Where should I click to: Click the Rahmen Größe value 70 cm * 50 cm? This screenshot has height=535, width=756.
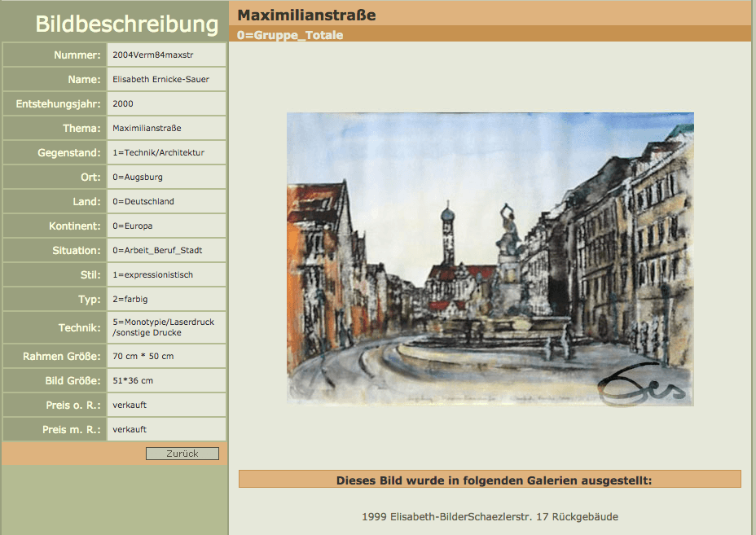tap(143, 356)
